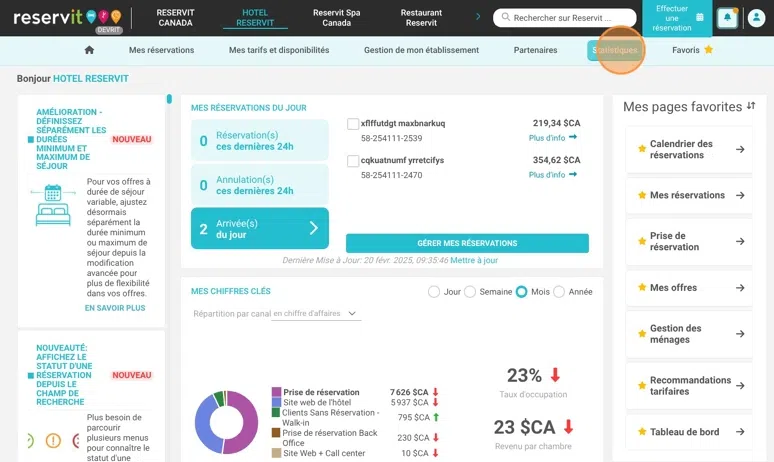
Task: Open the home icon in navigation bar
Action: (89, 50)
